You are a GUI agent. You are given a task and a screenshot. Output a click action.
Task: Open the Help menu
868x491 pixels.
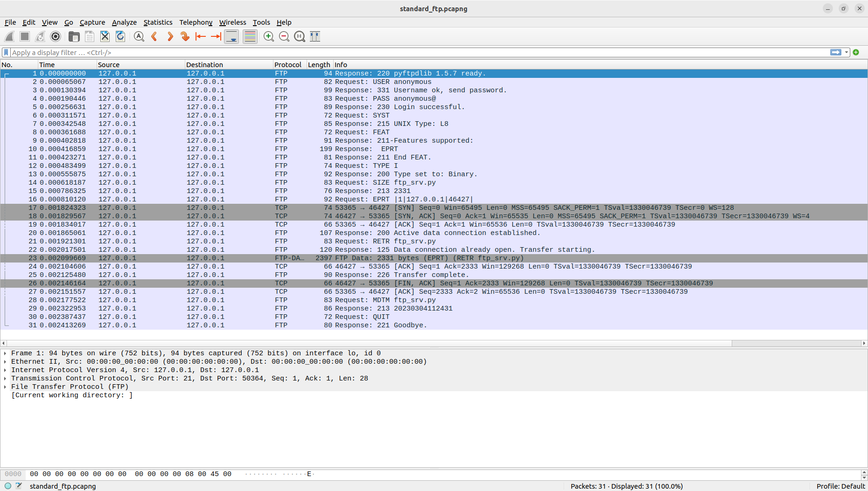(284, 22)
